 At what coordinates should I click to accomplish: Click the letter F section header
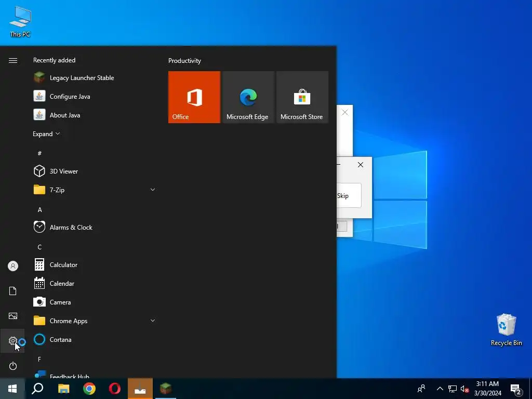(x=39, y=359)
